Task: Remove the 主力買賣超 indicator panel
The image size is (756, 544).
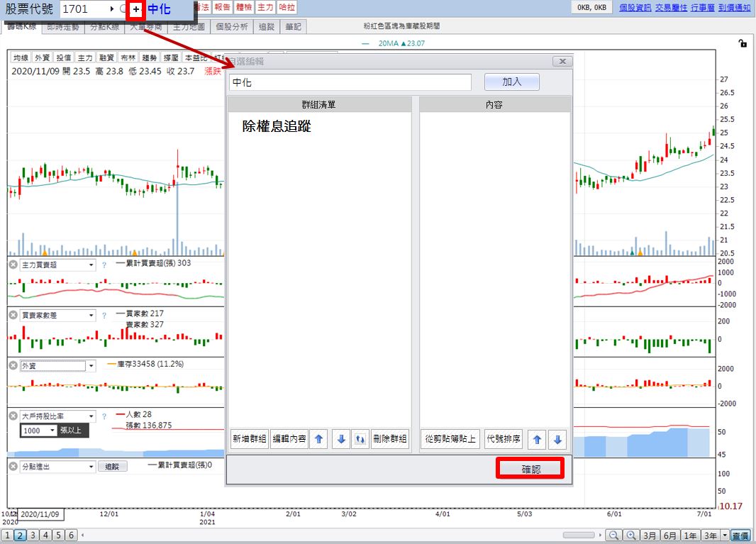Action: coord(13,265)
